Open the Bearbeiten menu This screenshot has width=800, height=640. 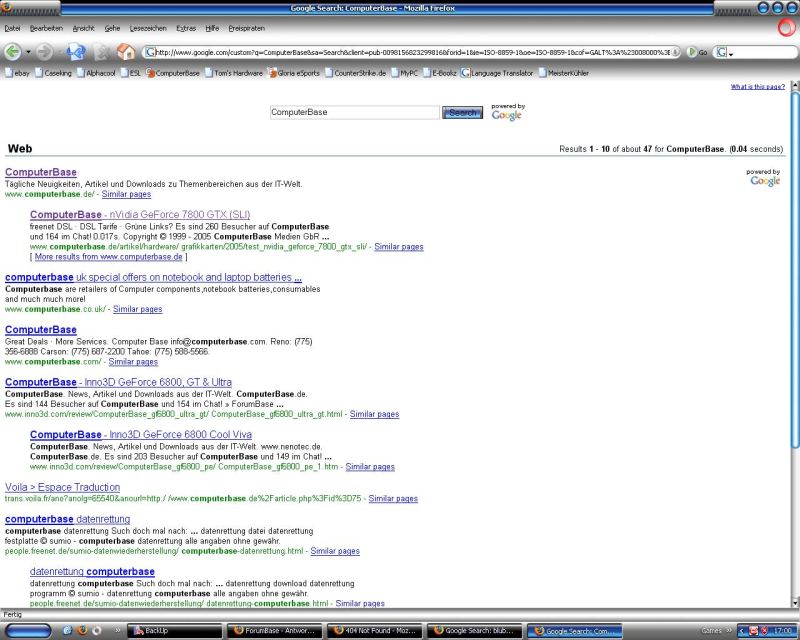[x=46, y=29]
